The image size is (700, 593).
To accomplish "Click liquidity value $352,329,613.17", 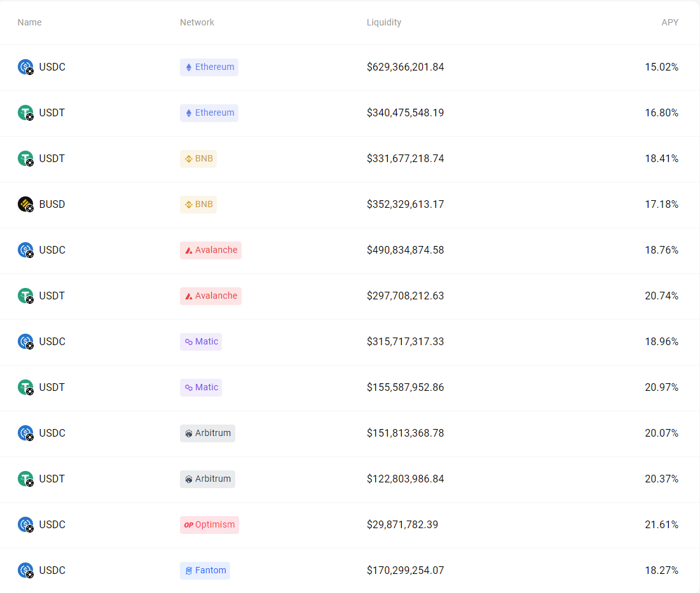I will pyautogui.click(x=406, y=205).
